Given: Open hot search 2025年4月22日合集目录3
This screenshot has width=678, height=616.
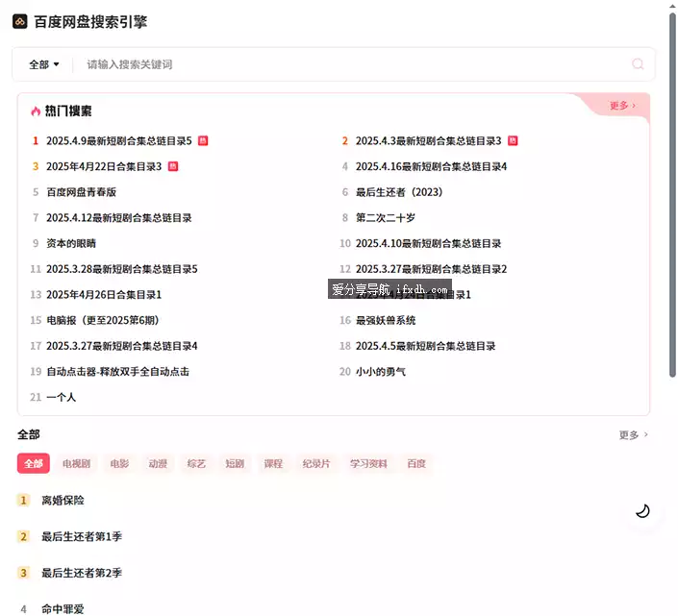Looking at the screenshot, I should click(104, 166).
